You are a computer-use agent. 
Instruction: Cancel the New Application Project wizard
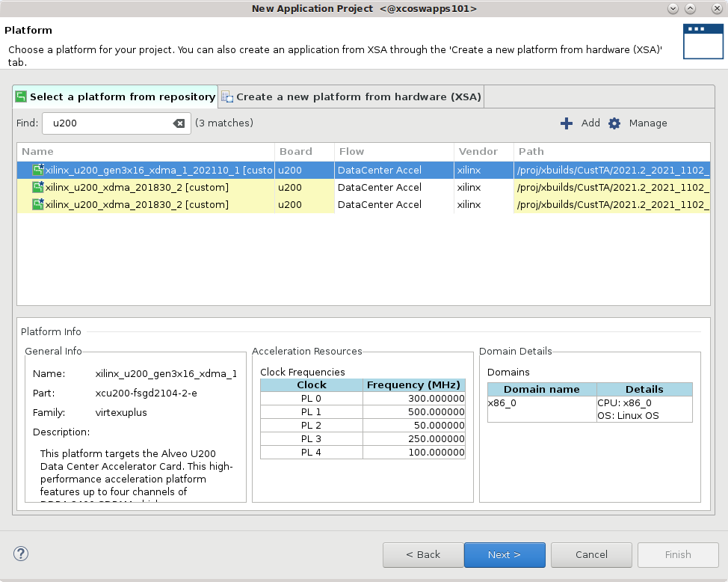pyautogui.click(x=591, y=555)
